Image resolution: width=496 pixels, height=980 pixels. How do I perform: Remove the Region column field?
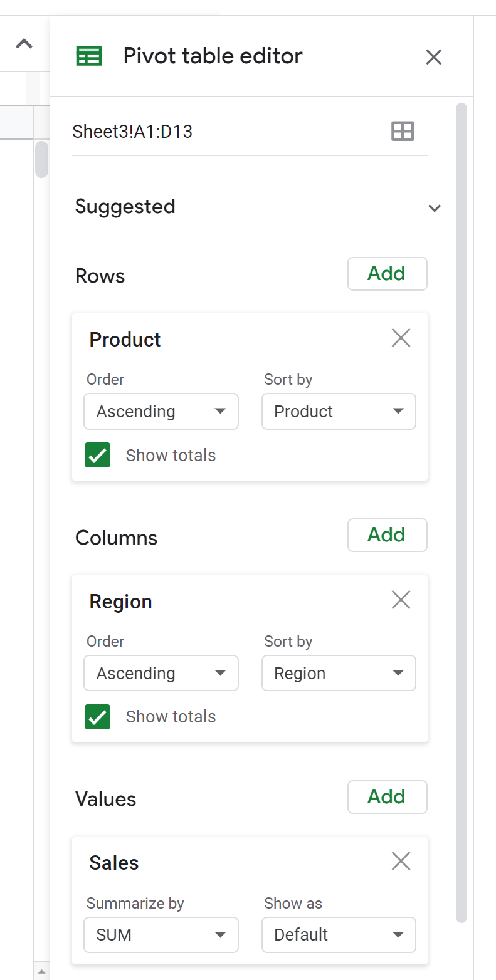click(401, 600)
